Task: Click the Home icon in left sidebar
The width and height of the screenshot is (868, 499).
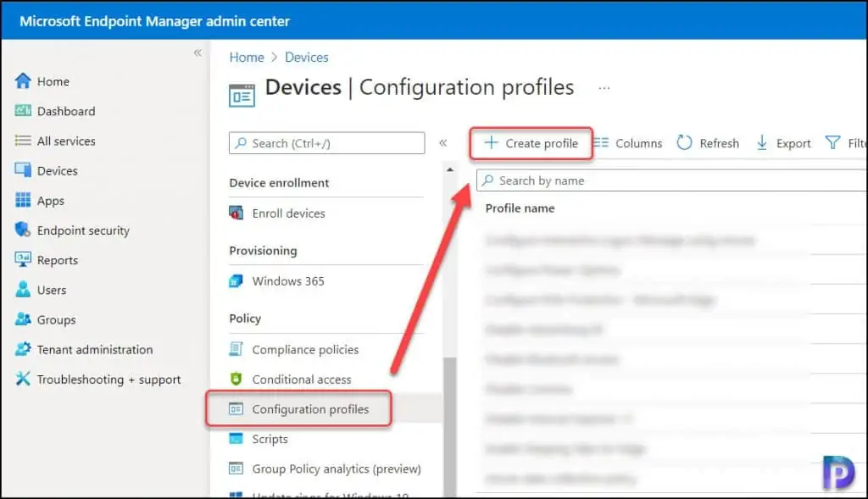Action: [x=23, y=81]
